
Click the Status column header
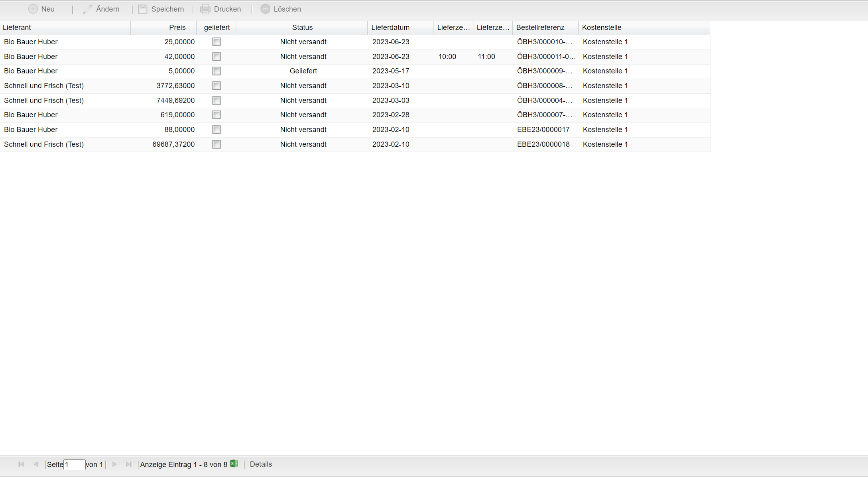[302, 28]
